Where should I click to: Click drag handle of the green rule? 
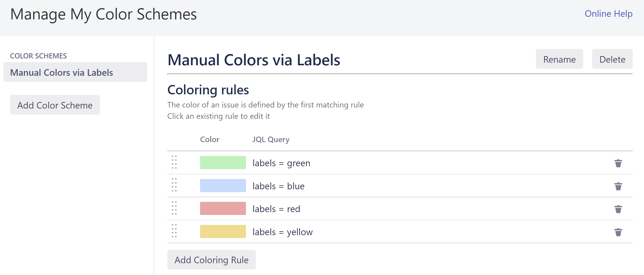point(174,162)
